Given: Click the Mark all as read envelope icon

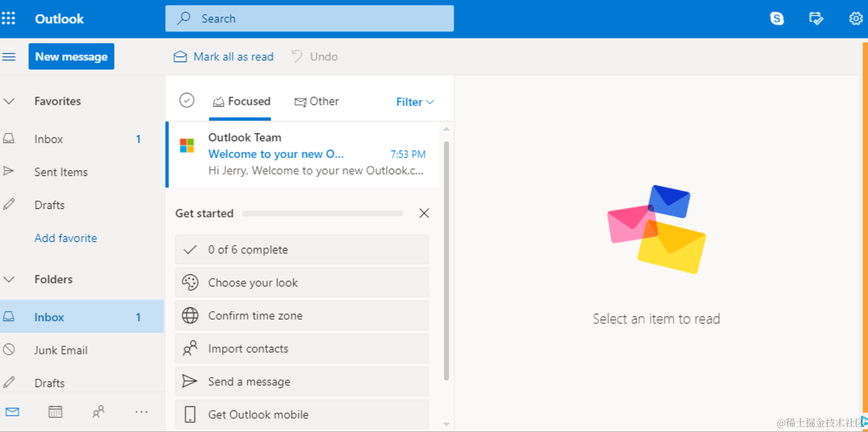Looking at the screenshot, I should tap(180, 57).
